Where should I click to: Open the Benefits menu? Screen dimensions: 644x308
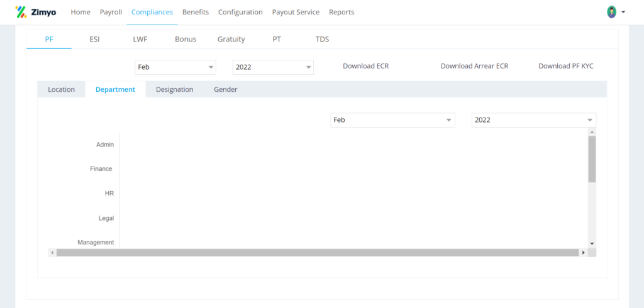[196, 12]
